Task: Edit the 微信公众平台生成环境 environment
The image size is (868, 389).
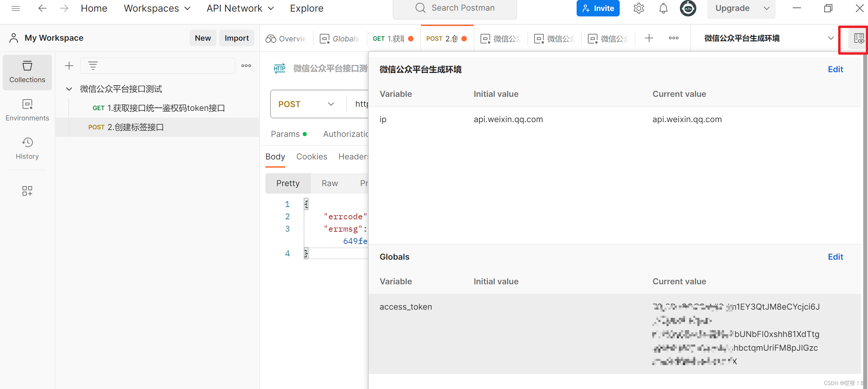Action: pyautogui.click(x=835, y=69)
